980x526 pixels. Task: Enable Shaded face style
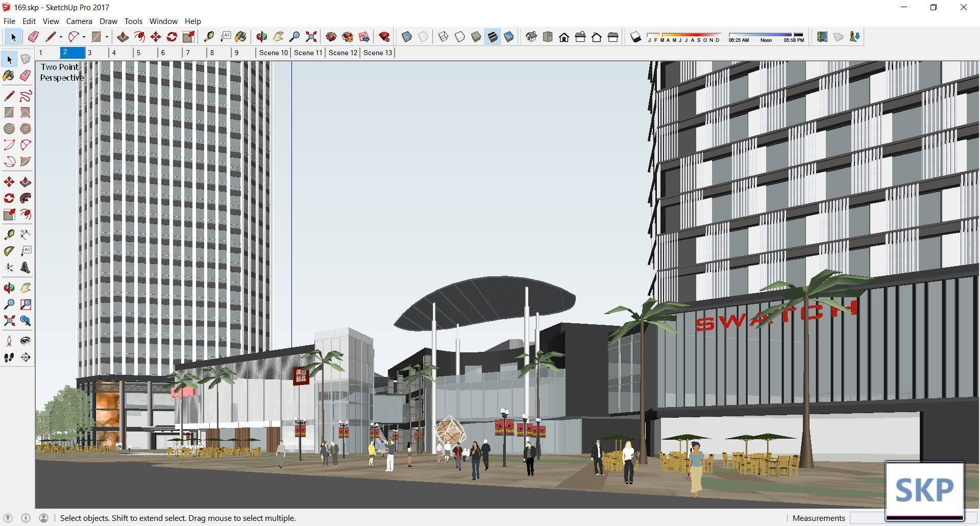click(x=476, y=37)
